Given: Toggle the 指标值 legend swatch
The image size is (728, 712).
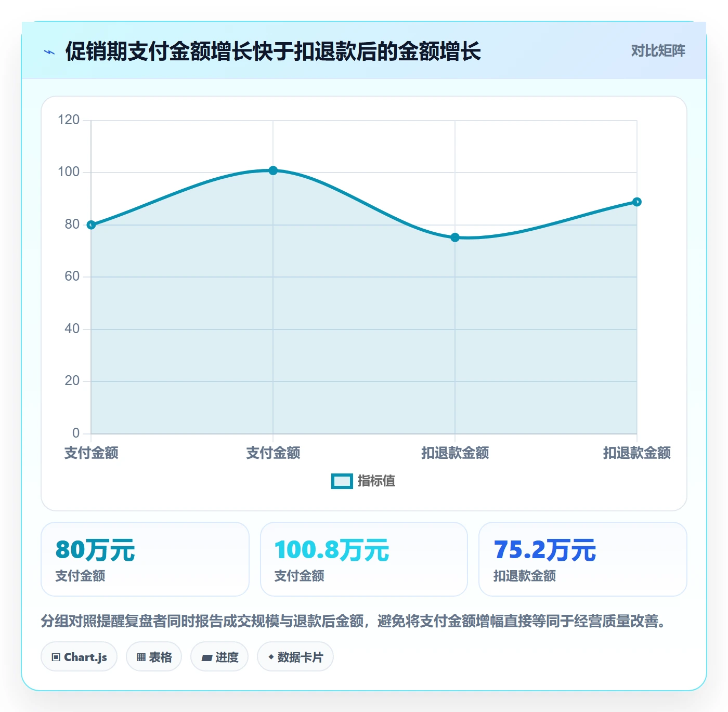Looking at the screenshot, I should 342,481.
